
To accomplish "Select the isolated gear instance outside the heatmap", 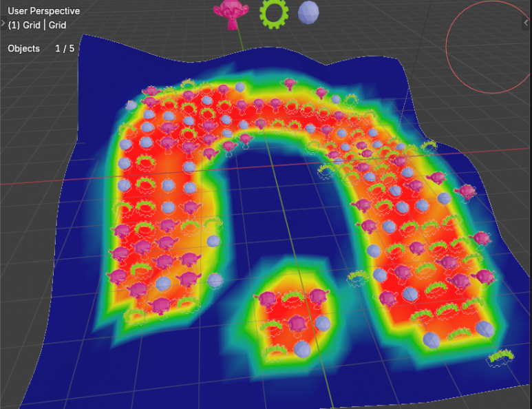I will click(501, 358).
